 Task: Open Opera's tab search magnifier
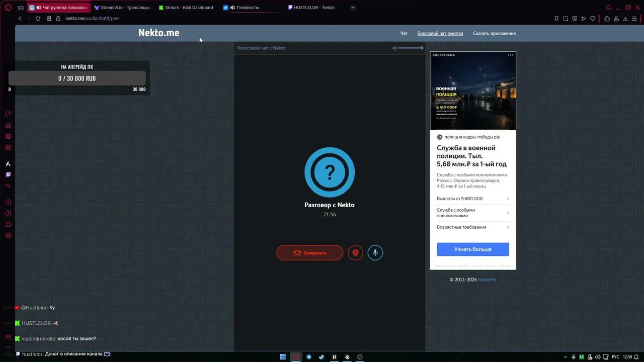click(x=609, y=8)
